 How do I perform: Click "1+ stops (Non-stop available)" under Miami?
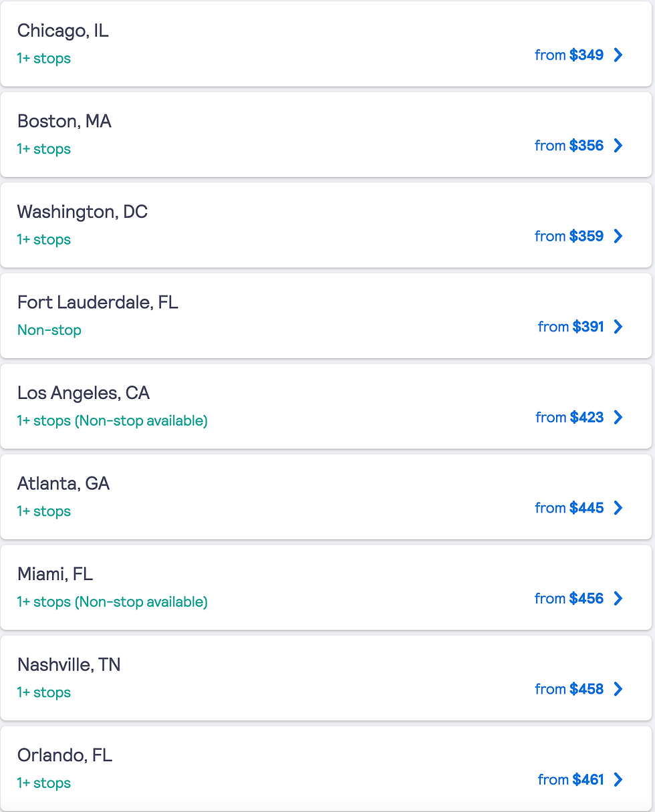click(112, 602)
